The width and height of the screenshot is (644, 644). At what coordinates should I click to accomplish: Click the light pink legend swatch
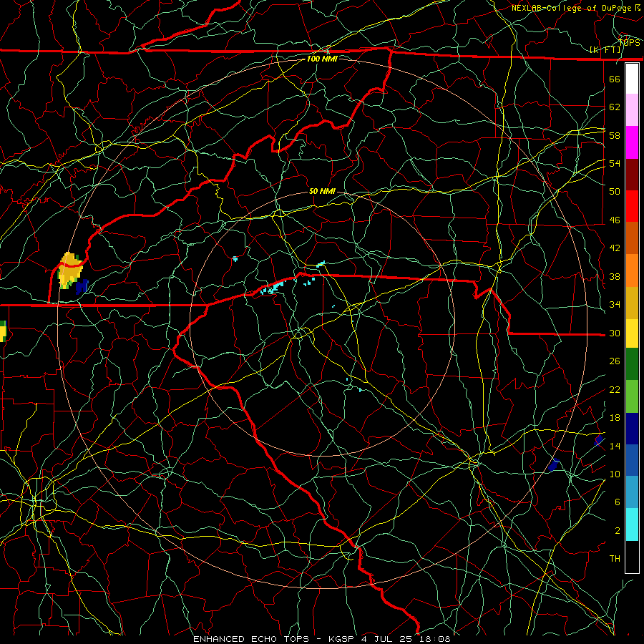[632, 110]
